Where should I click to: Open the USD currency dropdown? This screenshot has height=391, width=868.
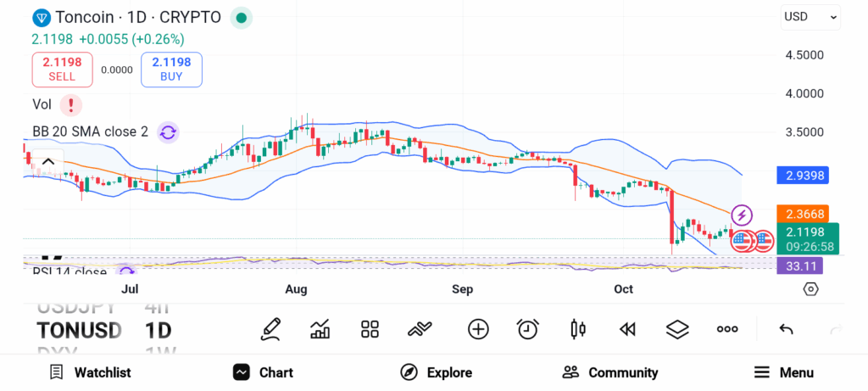tap(810, 16)
